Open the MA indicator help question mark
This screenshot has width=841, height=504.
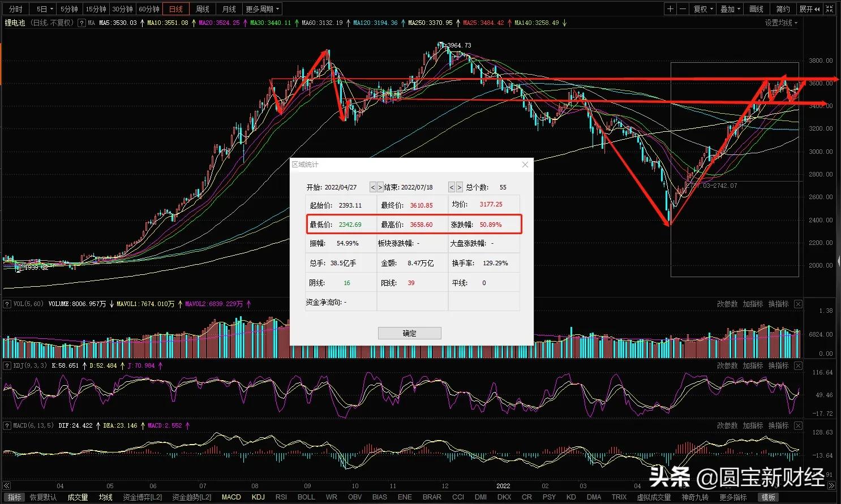tap(81, 23)
